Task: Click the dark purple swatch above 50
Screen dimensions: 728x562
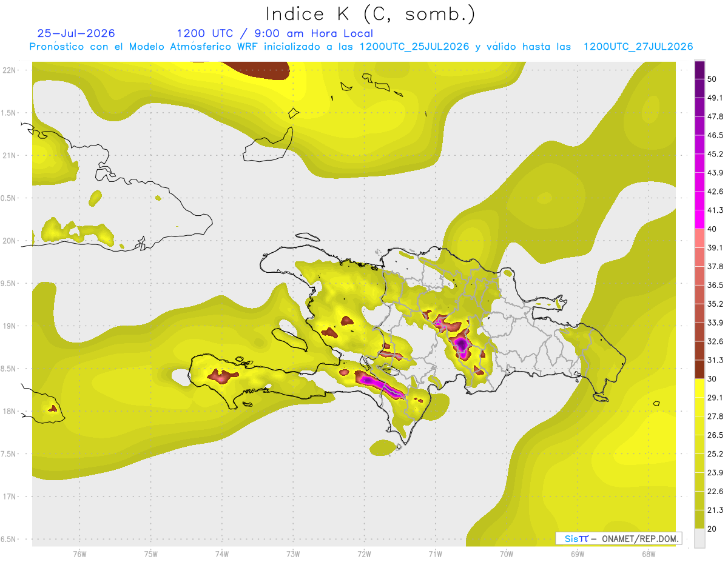Action: pyautogui.click(x=699, y=70)
